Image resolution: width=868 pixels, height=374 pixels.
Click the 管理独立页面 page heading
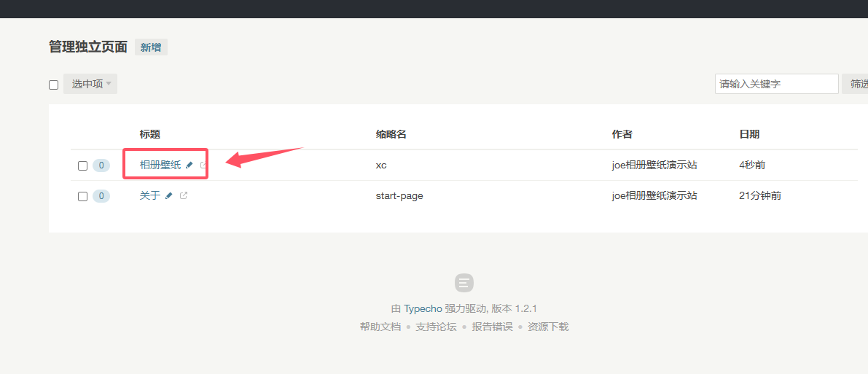[x=89, y=47]
